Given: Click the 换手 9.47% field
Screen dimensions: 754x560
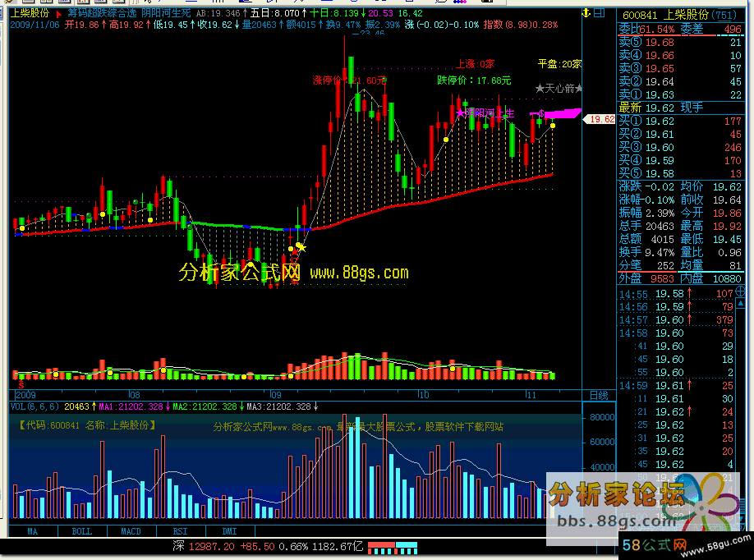Looking at the screenshot, I should pos(646,252).
